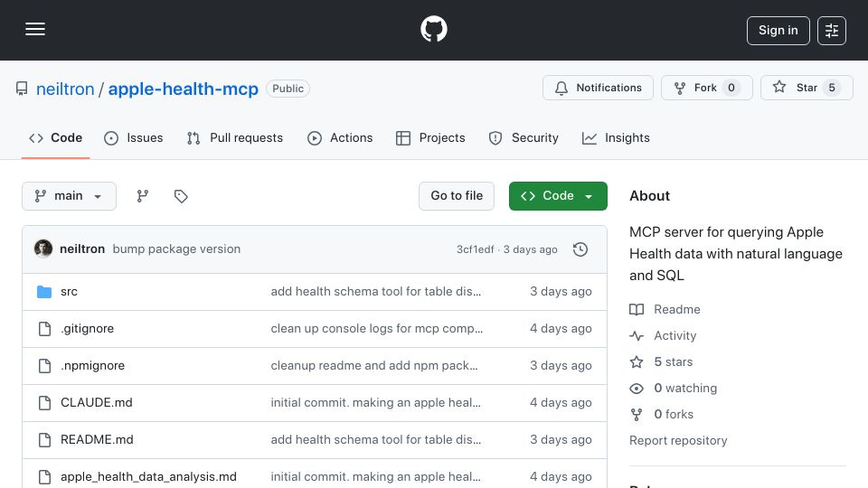Open neiltron's avatar in commit row
The image size is (868, 488).
pos(43,249)
